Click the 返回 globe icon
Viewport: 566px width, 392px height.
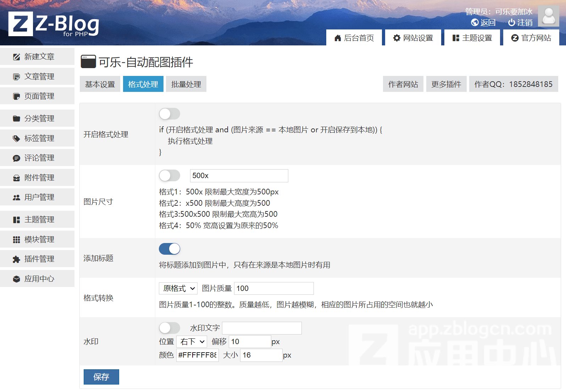pyautogui.click(x=475, y=22)
